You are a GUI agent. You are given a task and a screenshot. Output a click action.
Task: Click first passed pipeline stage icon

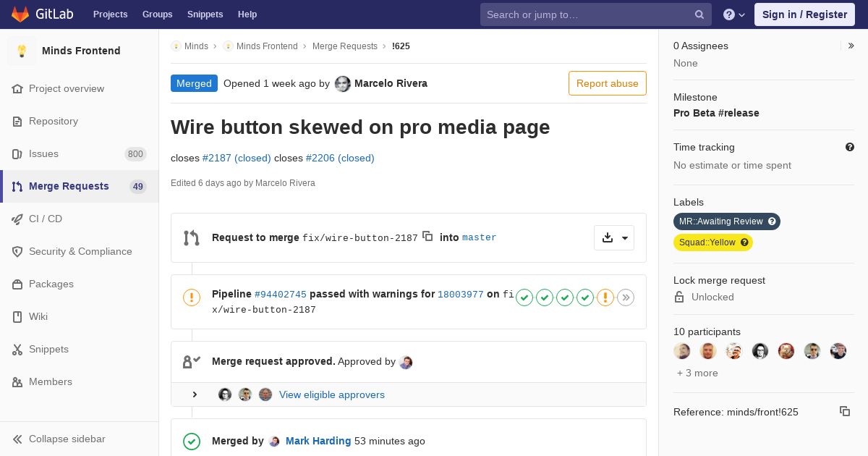pyautogui.click(x=524, y=297)
